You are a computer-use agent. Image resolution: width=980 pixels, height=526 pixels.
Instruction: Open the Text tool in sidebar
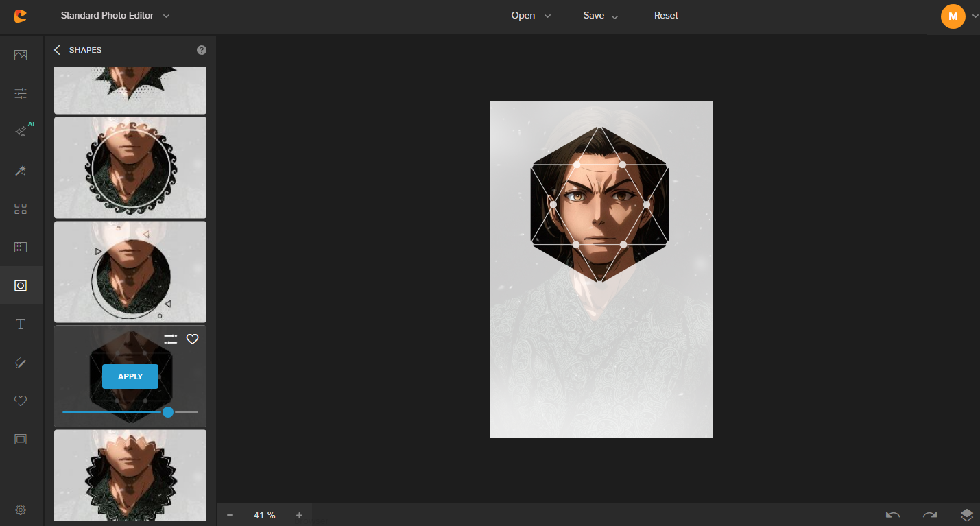pyautogui.click(x=21, y=324)
